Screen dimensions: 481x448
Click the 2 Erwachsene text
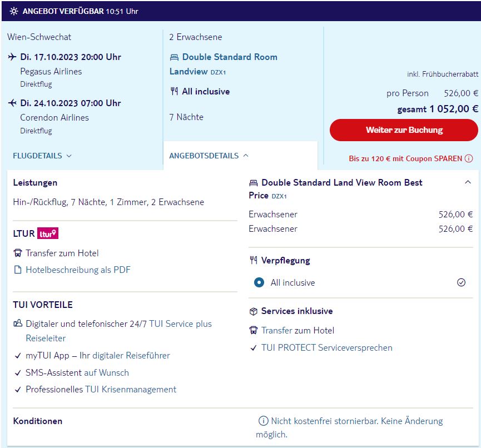tap(195, 37)
